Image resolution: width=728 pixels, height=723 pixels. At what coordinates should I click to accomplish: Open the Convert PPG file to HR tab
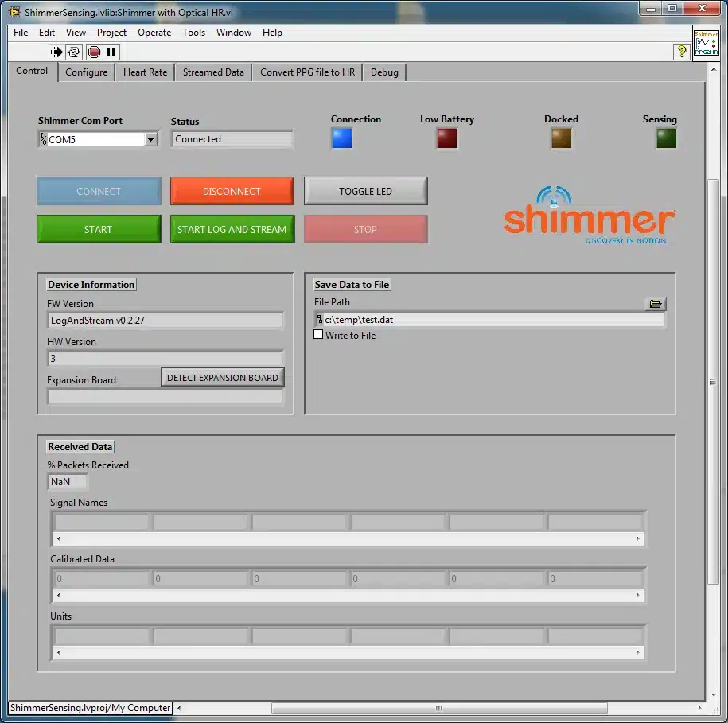pyautogui.click(x=307, y=72)
